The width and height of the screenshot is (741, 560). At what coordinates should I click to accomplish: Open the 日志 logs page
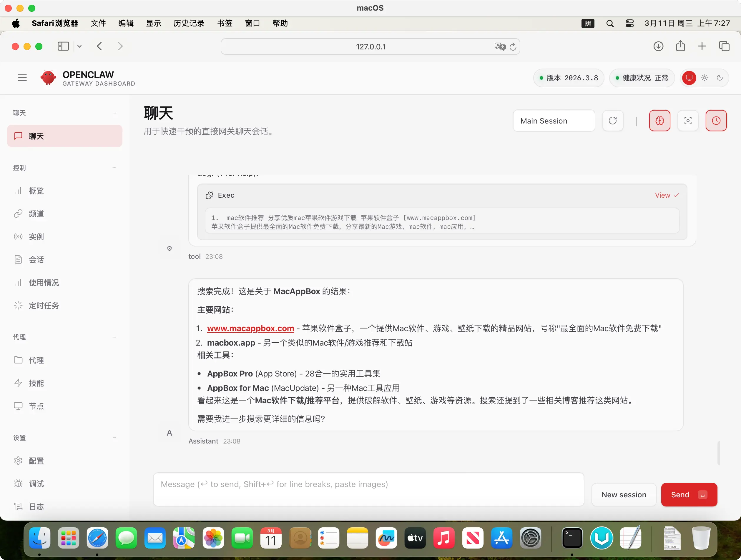[65, 507]
